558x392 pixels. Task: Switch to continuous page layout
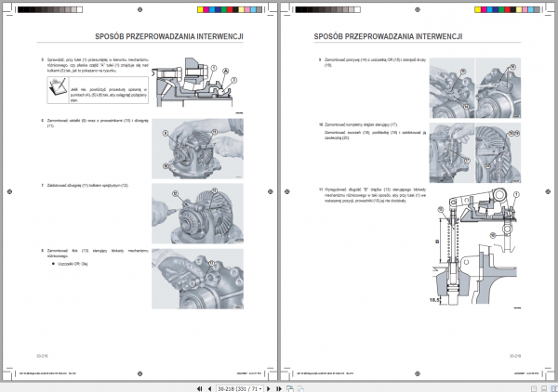tap(544, 389)
